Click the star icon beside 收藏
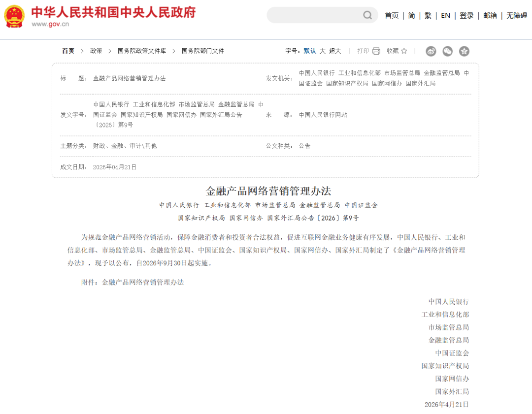Screen dimensions: 532x414 [x=404, y=51]
